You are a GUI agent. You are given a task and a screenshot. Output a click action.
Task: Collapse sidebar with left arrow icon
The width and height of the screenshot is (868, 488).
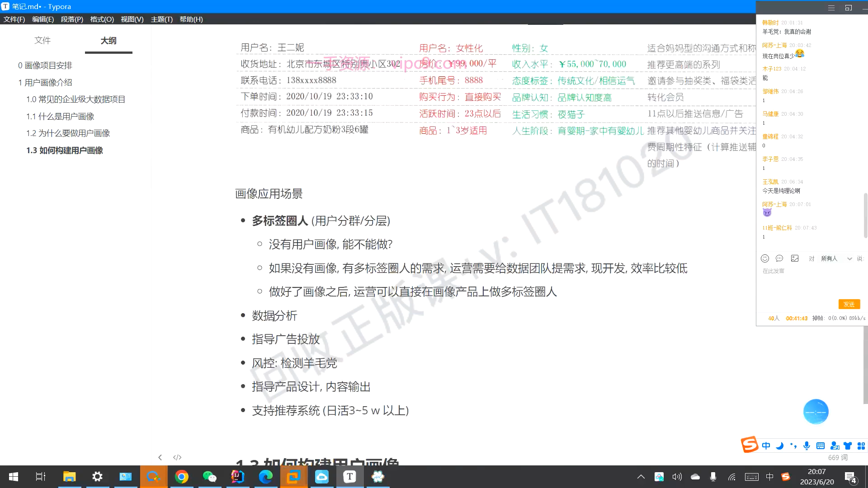pos(160,457)
